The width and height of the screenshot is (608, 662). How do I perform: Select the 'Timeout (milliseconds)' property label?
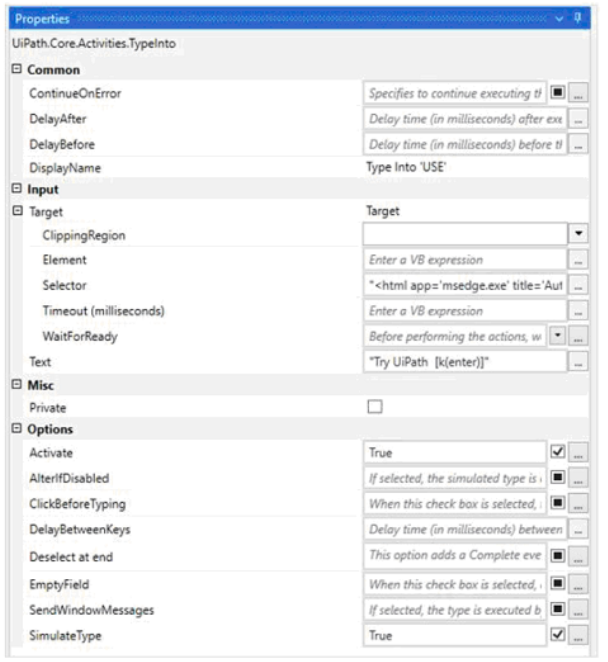click(x=103, y=311)
